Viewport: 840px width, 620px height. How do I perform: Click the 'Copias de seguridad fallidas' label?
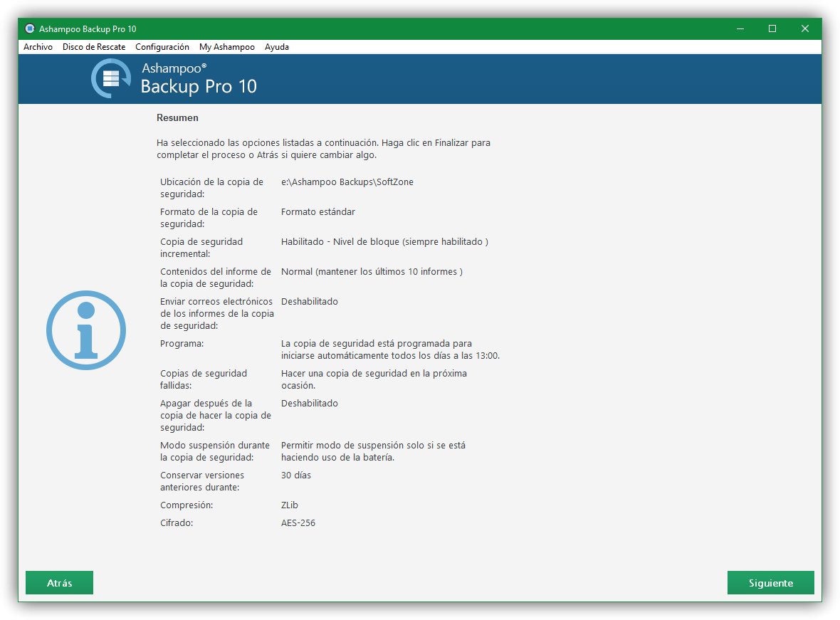[x=204, y=379]
